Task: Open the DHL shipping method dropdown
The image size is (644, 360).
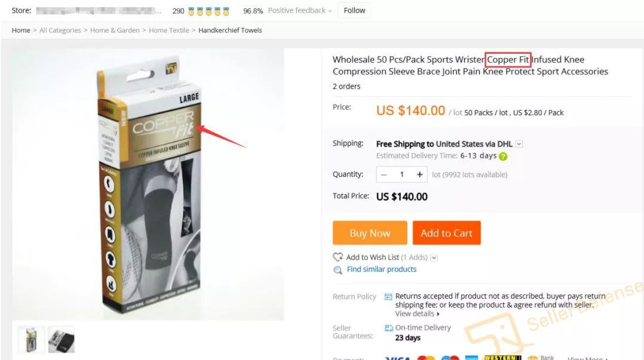Action: [x=519, y=144]
